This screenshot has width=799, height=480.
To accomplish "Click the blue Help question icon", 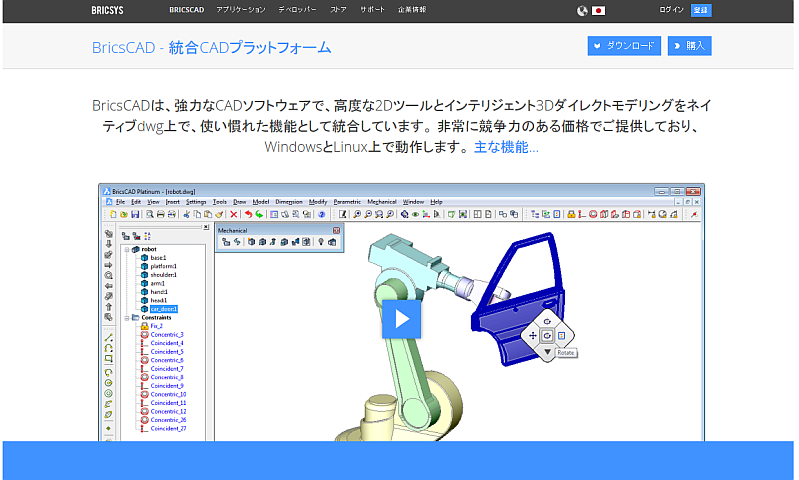I will [322, 215].
